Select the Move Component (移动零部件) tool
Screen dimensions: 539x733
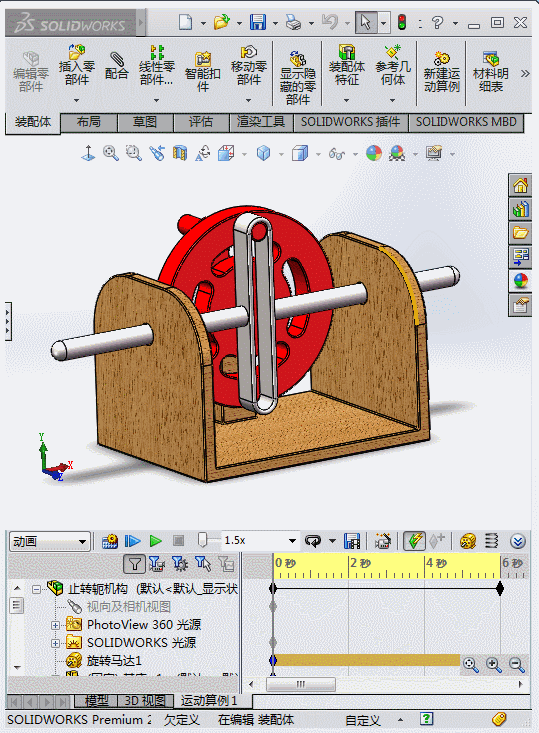249,65
